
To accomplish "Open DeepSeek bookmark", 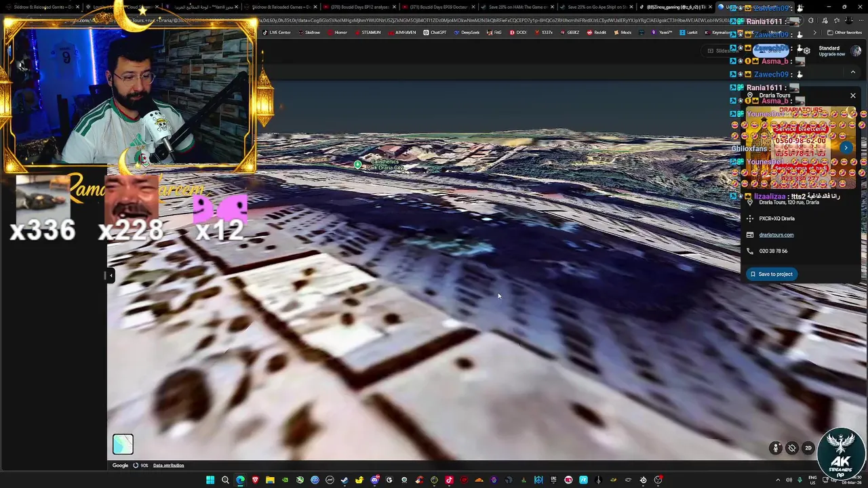I will [467, 33].
